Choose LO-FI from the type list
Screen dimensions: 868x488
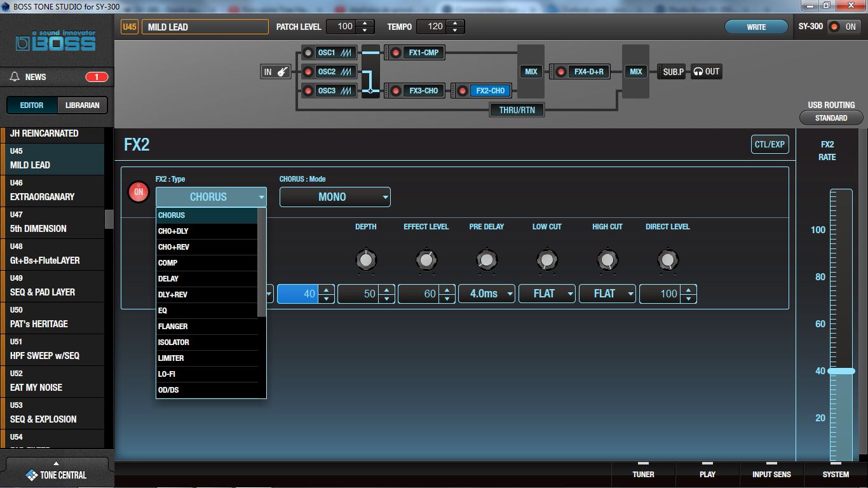(x=207, y=374)
